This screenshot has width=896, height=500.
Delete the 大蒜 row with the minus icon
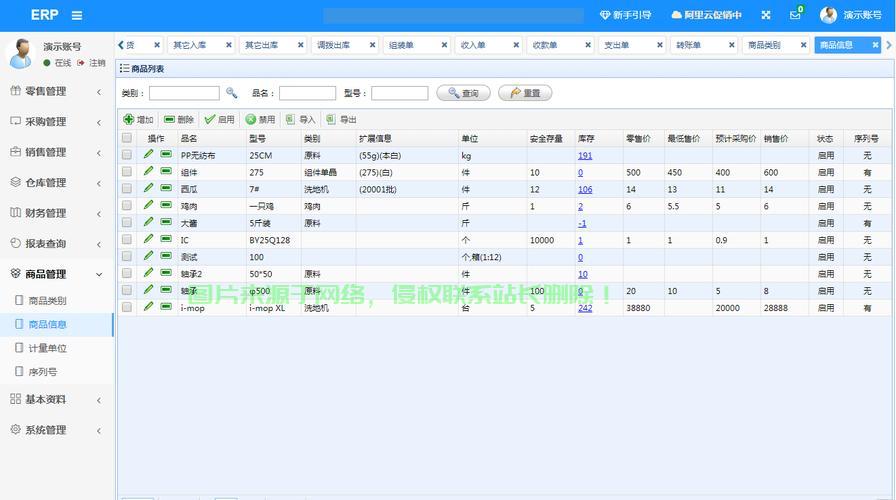166,222
